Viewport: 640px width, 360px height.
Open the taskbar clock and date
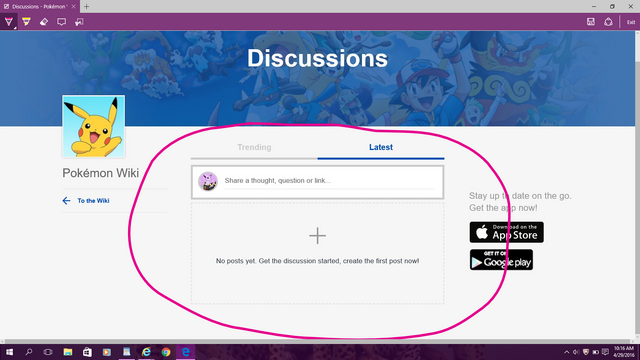(624, 352)
